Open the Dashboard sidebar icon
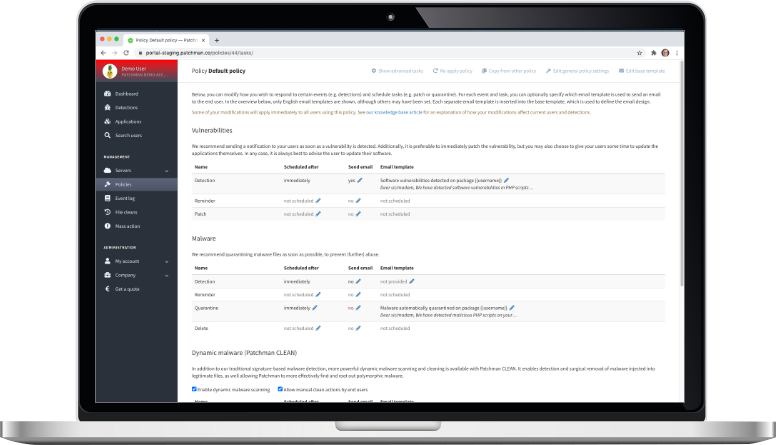The image size is (776, 445). pyautogui.click(x=107, y=94)
